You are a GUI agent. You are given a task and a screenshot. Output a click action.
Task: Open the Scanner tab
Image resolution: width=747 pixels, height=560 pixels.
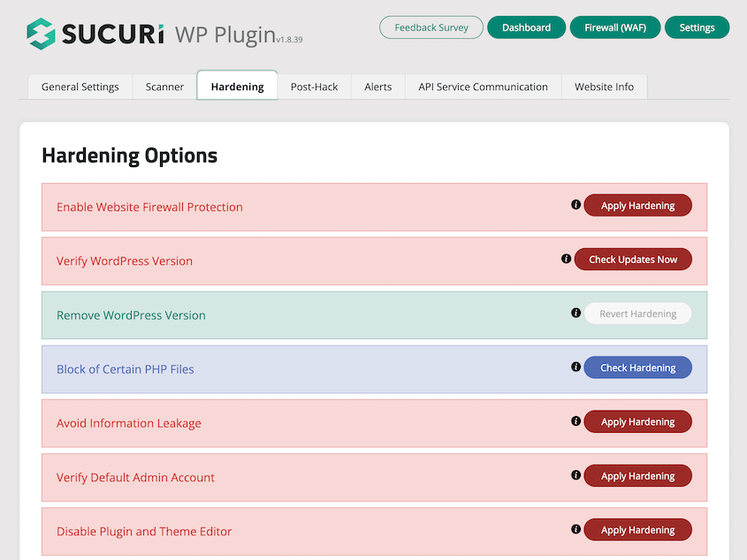click(164, 87)
